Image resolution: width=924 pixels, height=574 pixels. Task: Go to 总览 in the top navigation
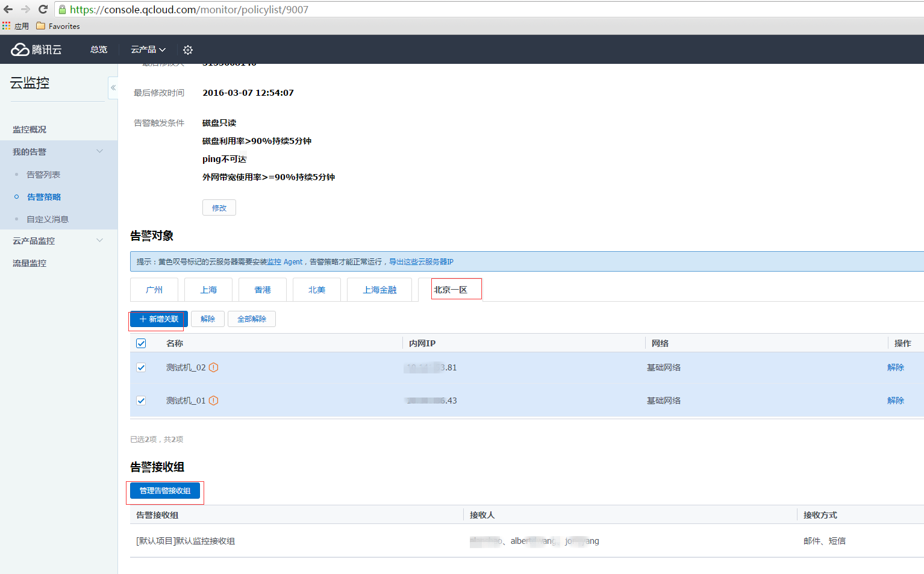coord(99,49)
